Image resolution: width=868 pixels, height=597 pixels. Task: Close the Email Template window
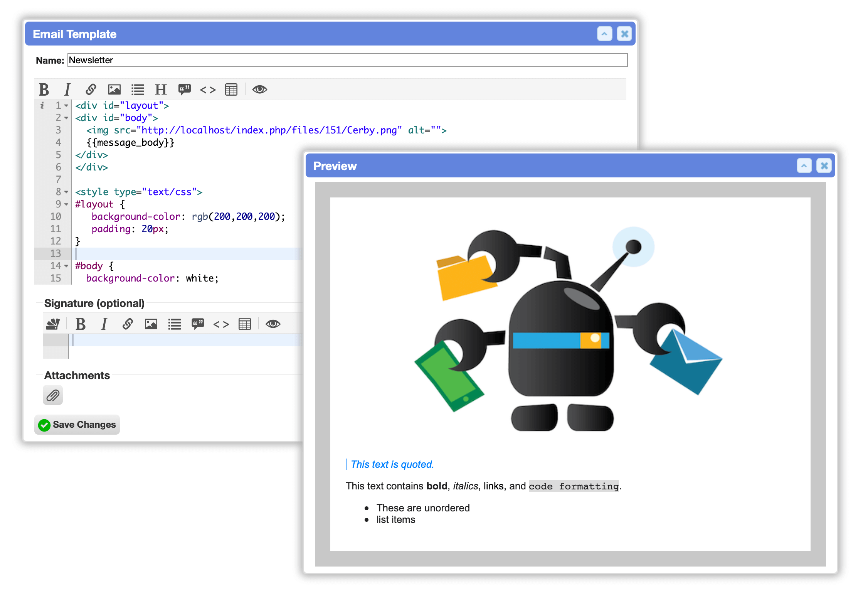624,34
